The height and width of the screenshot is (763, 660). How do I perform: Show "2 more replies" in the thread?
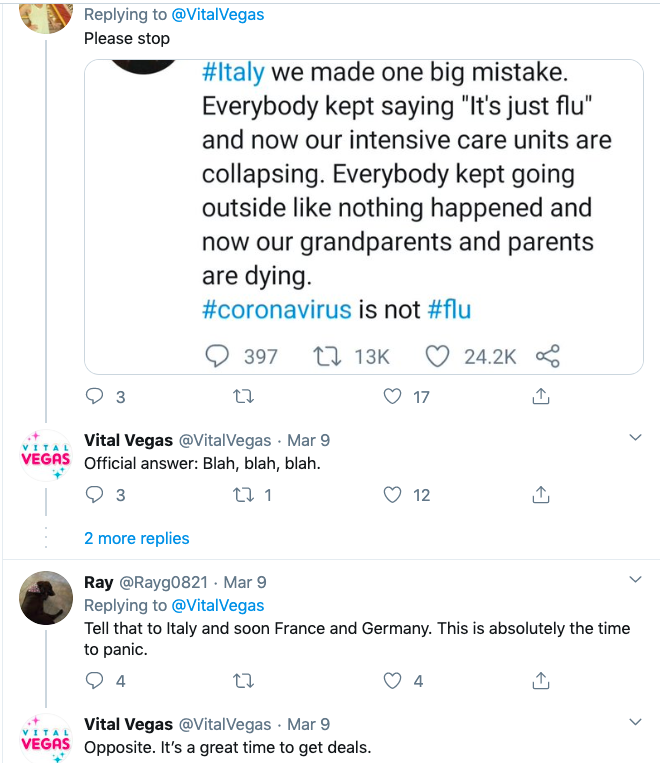[x=136, y=538]
